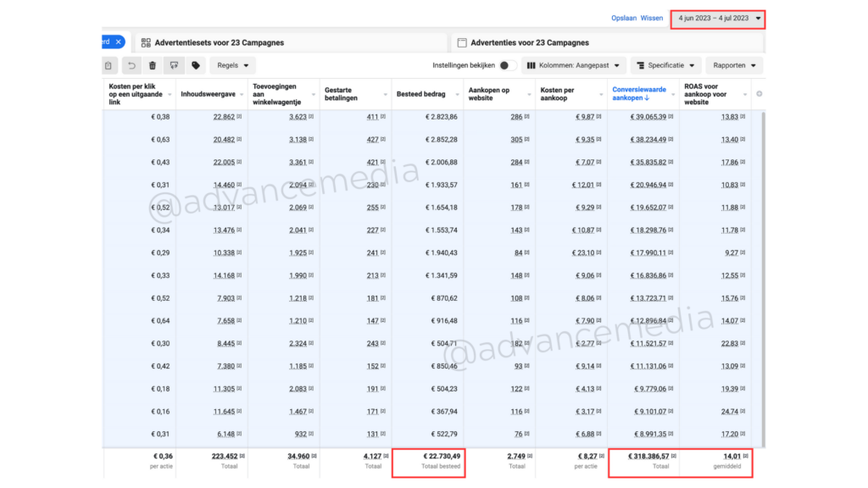Image resolution: width=868 pixels, height=488 pixels.
Task: Click the clipboard paste icon
Action: [x=108, y=65]
